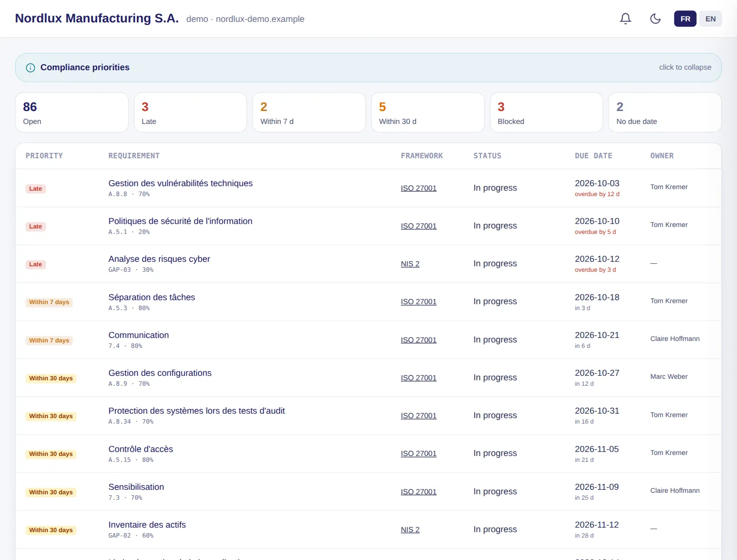Collapse the Compliance priorities banner

368,68
